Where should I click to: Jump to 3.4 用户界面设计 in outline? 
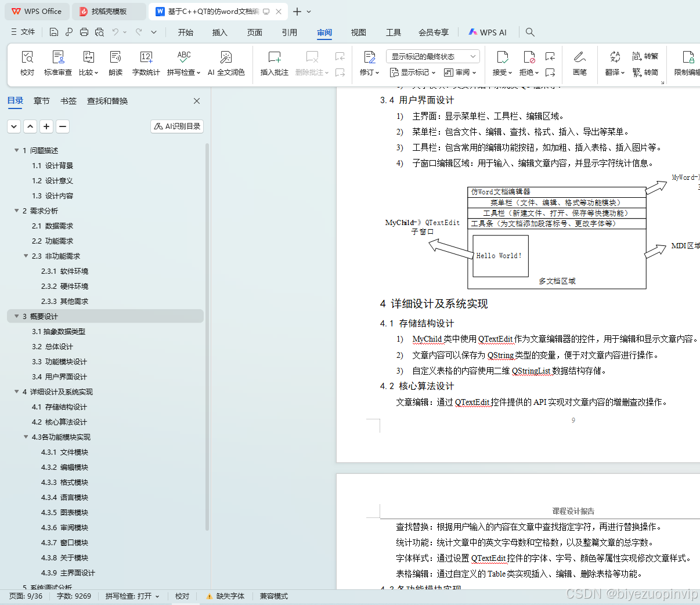click(x=59, y=376)
